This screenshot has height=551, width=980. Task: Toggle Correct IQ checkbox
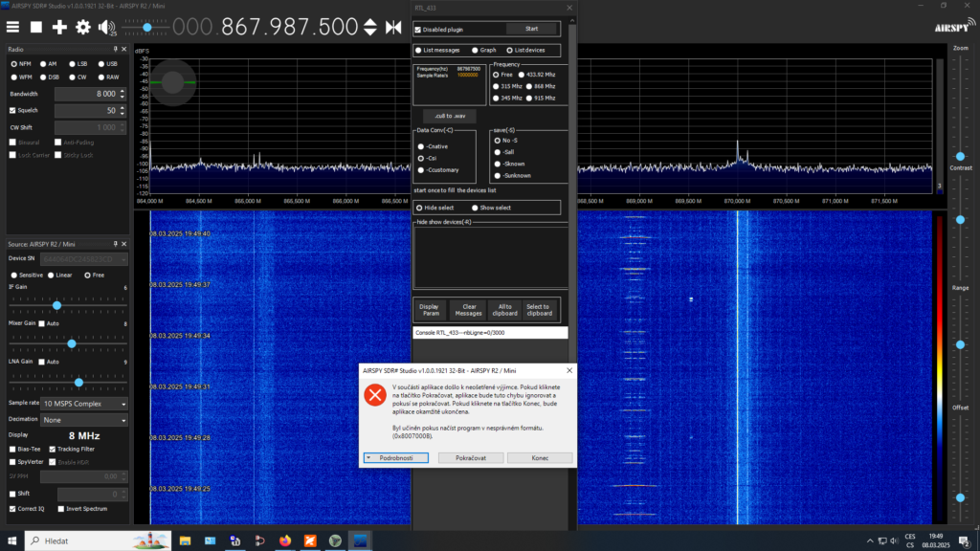point(12,509)
